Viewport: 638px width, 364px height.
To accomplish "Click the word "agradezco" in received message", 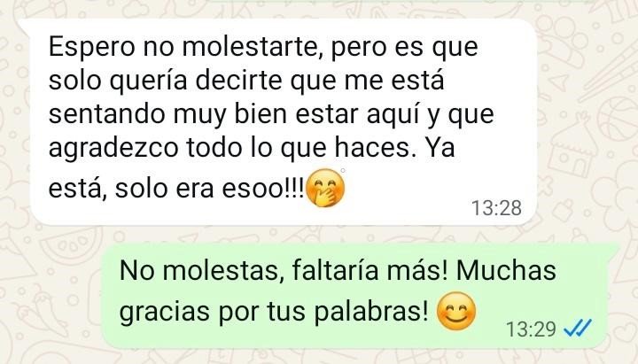I will (x=113, y=150).
